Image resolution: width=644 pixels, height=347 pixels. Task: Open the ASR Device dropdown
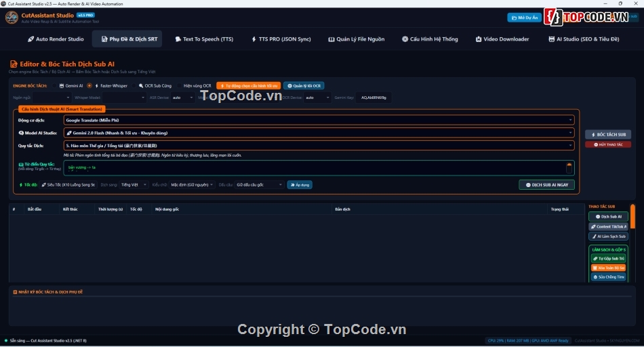183,98
